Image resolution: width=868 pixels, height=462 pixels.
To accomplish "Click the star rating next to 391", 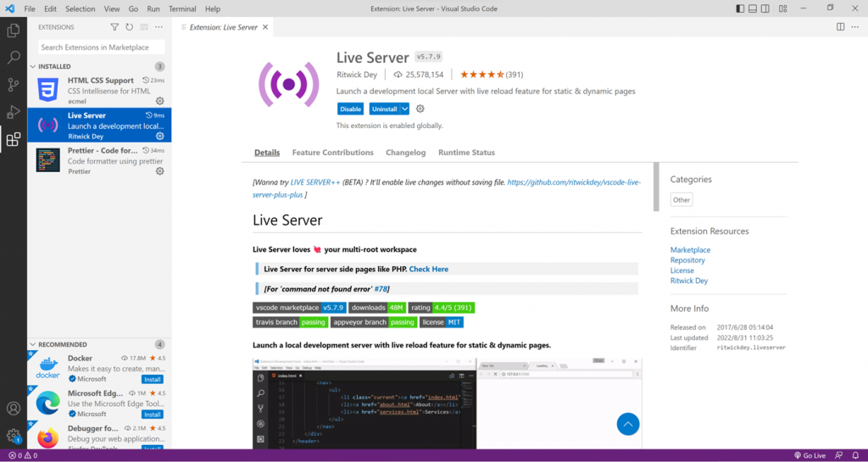I will pos(482,75).
